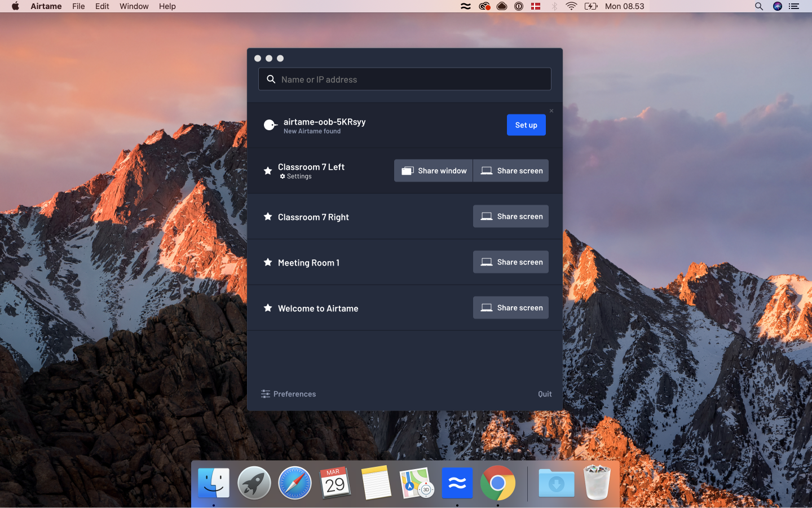This screenshot has width=812, height=508.
Task: Click the Airtame app icon in Dock
Action: 457,483
